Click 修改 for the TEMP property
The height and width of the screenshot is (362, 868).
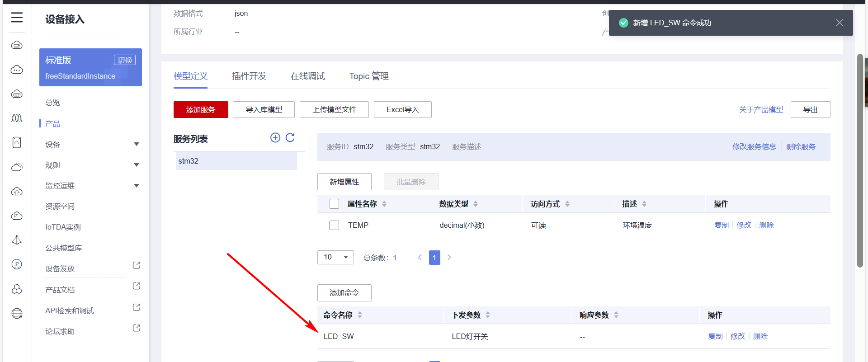coord(744,225)
